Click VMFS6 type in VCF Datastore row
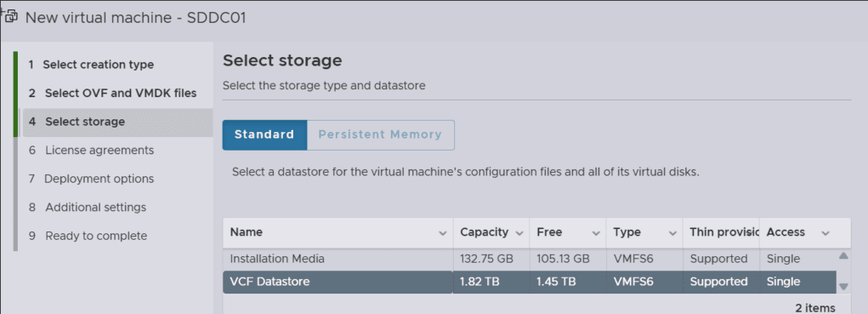Viewport: 868px width, 314px height. [x=633, y=282]
